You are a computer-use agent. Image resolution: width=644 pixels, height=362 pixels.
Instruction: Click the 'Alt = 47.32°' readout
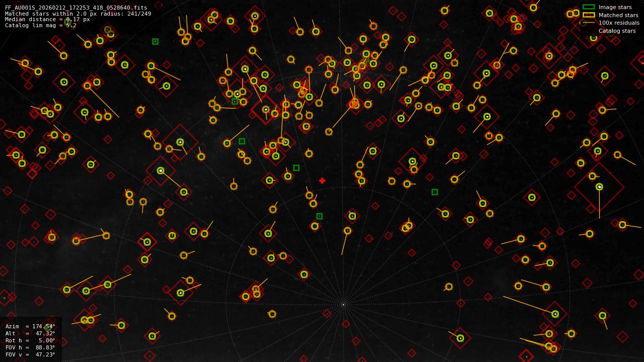pos(30,333)
